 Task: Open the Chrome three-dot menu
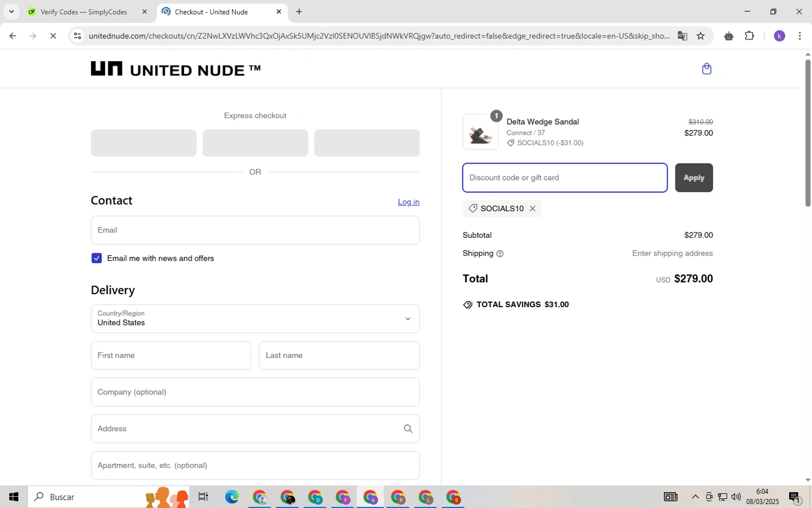(x=800, y=36)
